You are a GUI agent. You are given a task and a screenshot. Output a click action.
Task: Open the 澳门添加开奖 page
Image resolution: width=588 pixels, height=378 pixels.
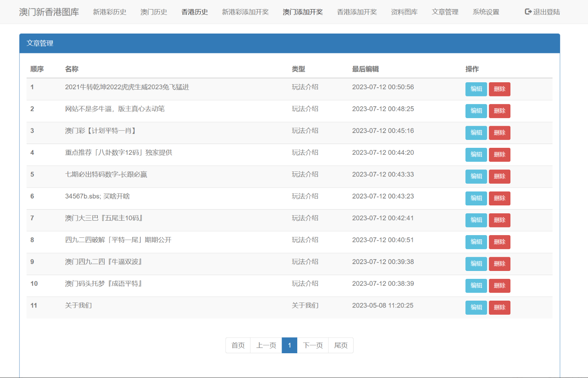[303, 12]
